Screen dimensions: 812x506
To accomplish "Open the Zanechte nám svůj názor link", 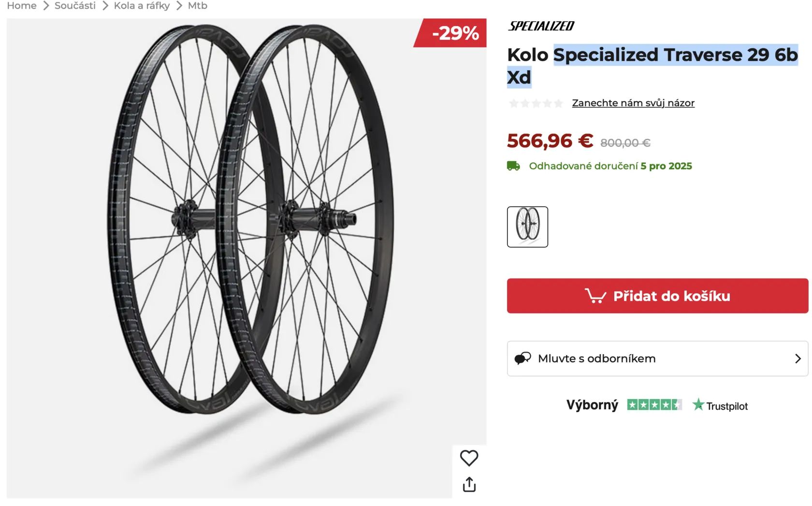I will 633,103.
